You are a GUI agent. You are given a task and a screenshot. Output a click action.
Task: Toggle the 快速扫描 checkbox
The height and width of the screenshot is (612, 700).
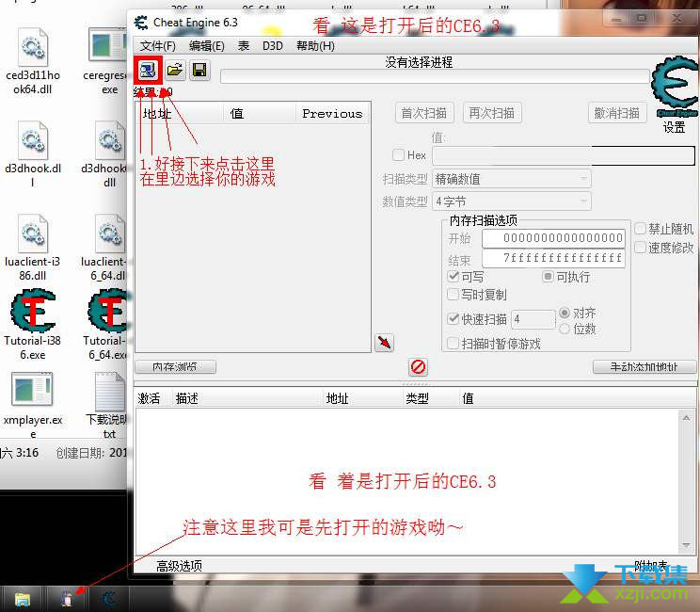(x=453, y=318)
